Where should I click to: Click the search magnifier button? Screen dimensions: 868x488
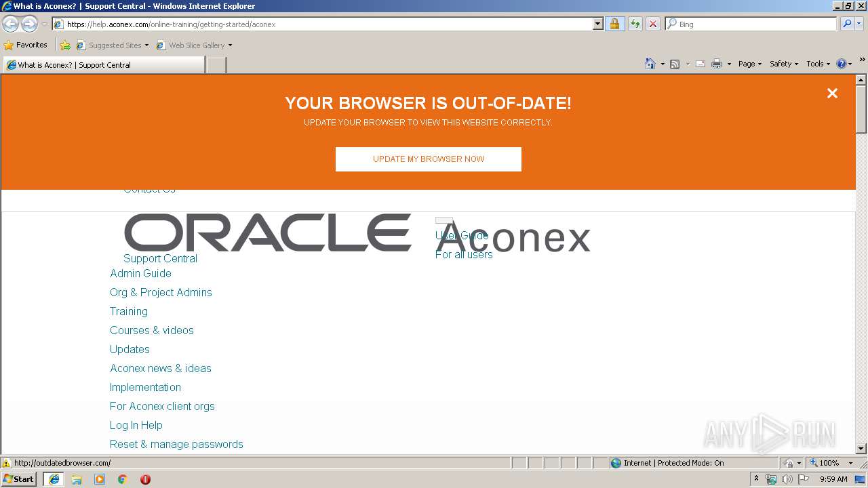pos(846,24)
